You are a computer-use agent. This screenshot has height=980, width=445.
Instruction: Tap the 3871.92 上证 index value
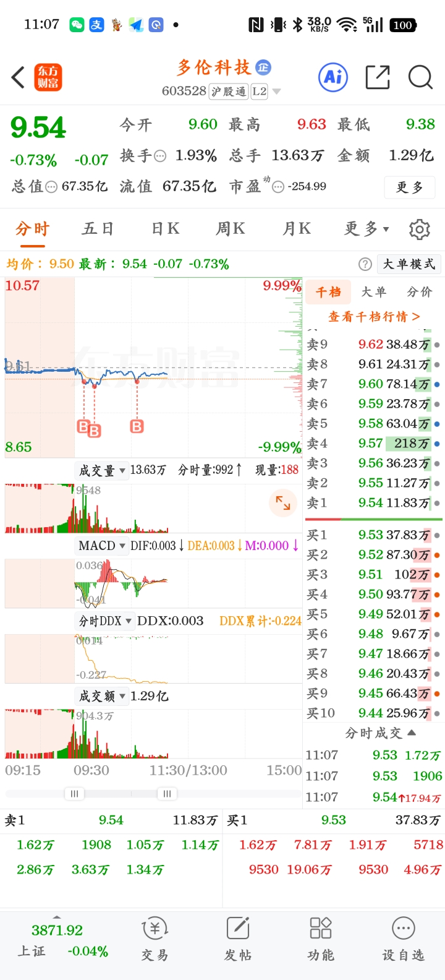(57, 931)
